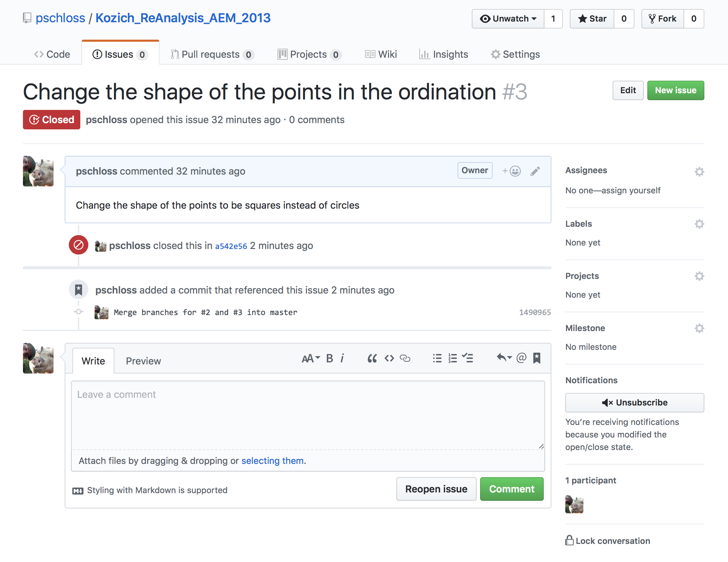Image resolution: width=728 pixels, height=562 pixels.
Task: Reopen the closed issue
Action: coord(436,489)
